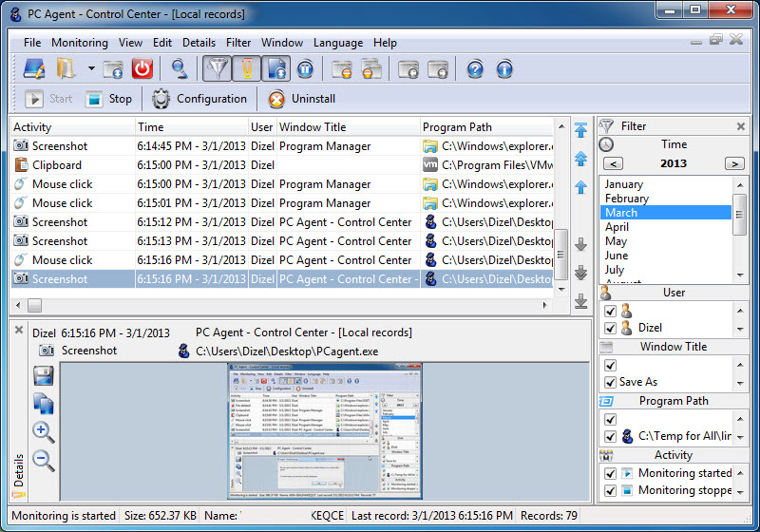
Task: Uncheck Monitoring stopped activity checkbox
Action: (610, 491)
